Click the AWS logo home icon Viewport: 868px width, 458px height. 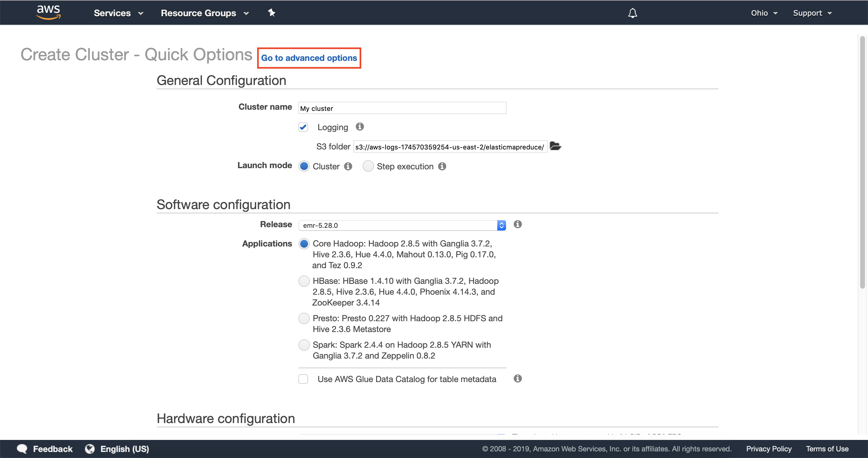pyautogui.click(x=49, y=12)
